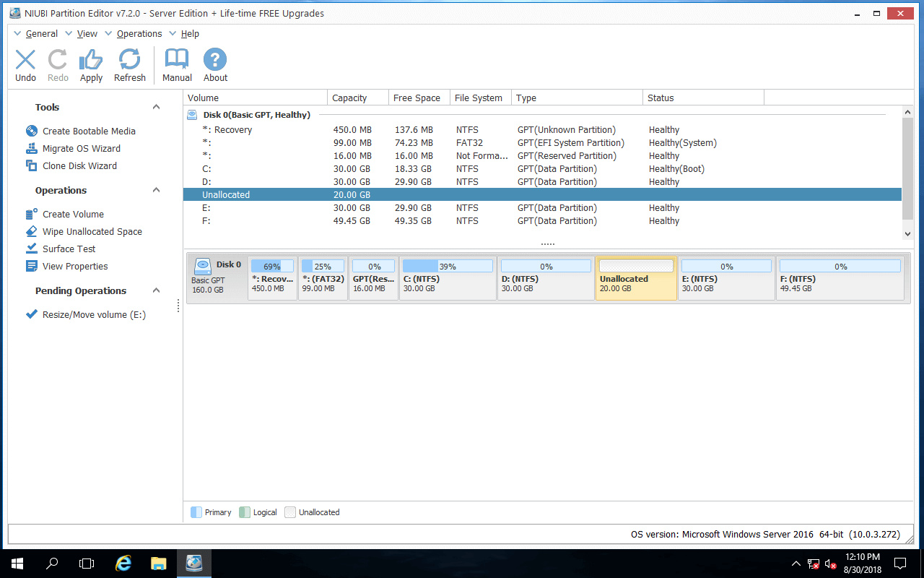
Task: Click the F: (NTFS) partition block
Action: 840,277
